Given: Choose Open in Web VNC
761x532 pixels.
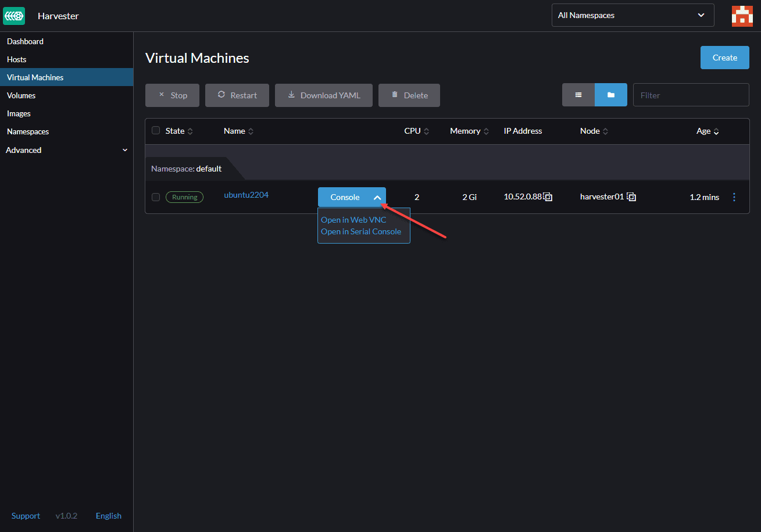Looking at the screenshot, I should (353, 220).
